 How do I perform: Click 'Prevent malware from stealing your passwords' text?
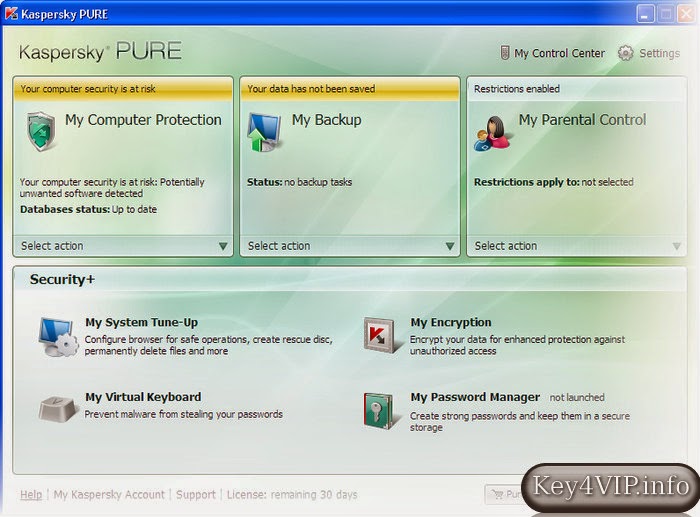183,414
